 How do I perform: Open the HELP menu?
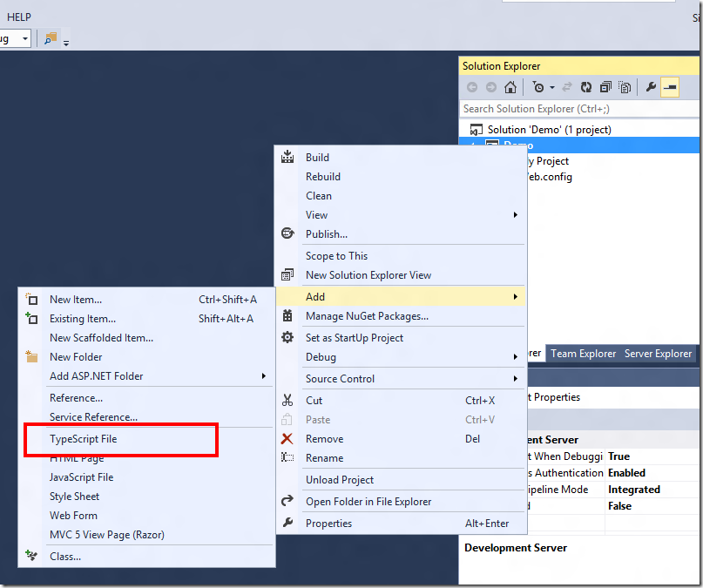(19, 16)
